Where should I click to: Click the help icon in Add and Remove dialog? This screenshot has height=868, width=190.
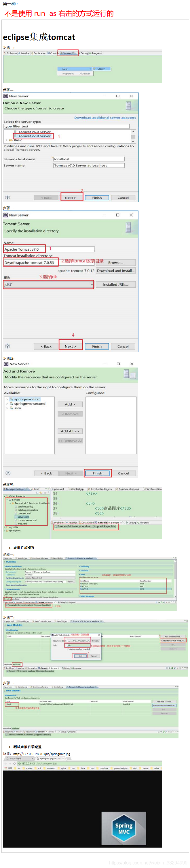click(x=8, y=473)
